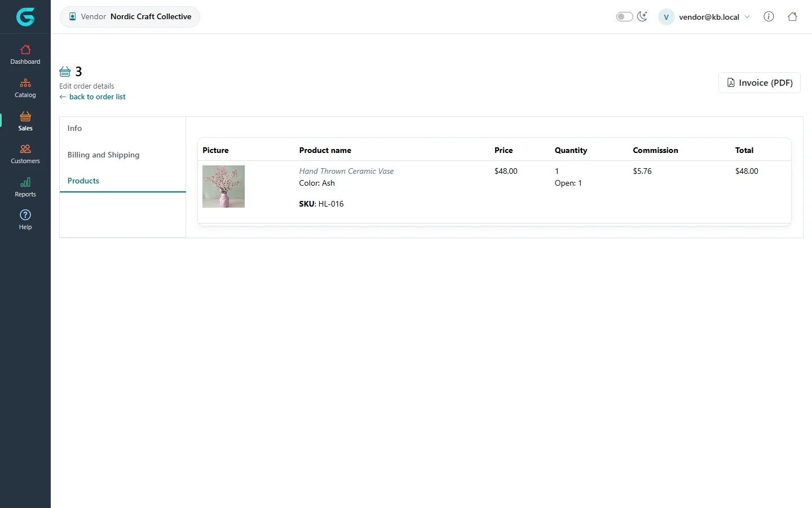Click the order basket icon
This screenshot has width=812, height=508.
(65, 72)
